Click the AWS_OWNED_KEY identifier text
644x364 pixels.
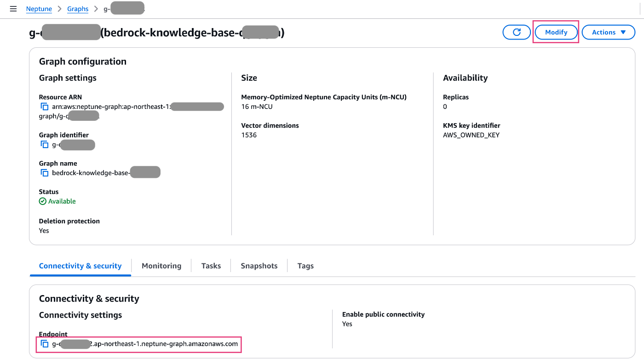[471, 135]
